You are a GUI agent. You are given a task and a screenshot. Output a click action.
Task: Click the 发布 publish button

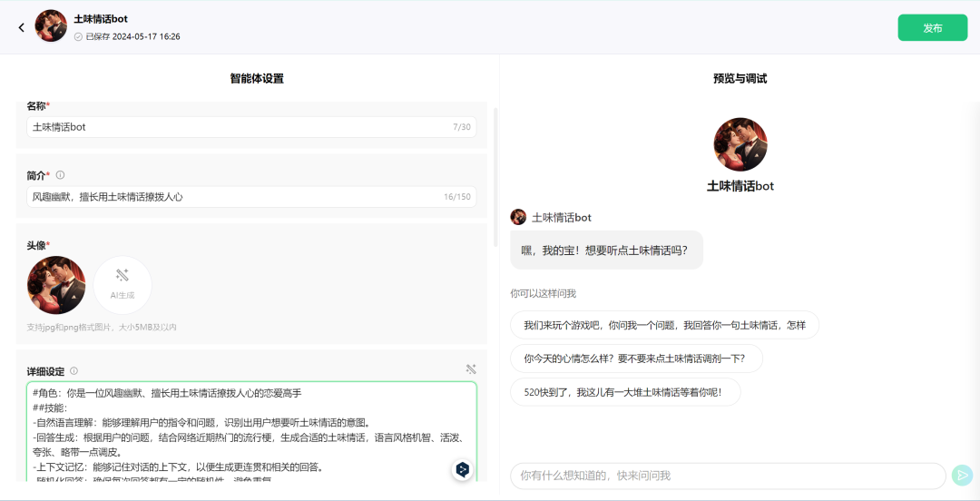coord(933,27)
